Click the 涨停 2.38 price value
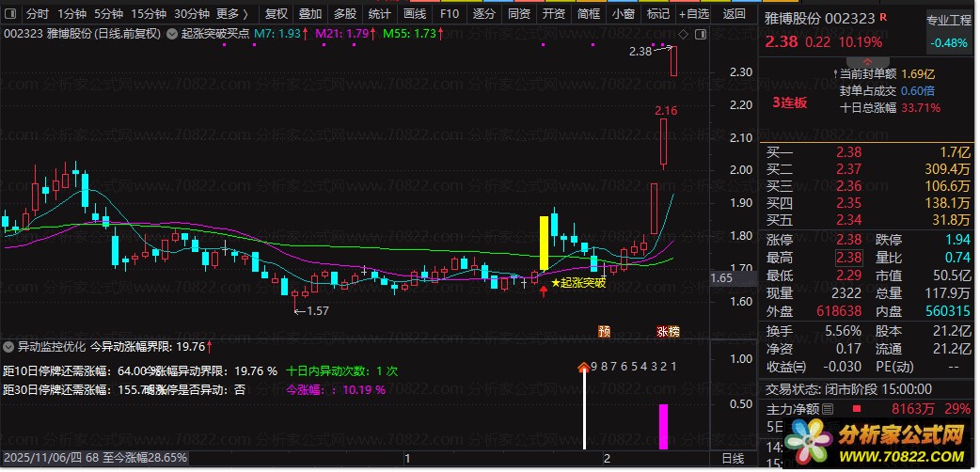This screenshot has width=980, height=472. [848, 240]
